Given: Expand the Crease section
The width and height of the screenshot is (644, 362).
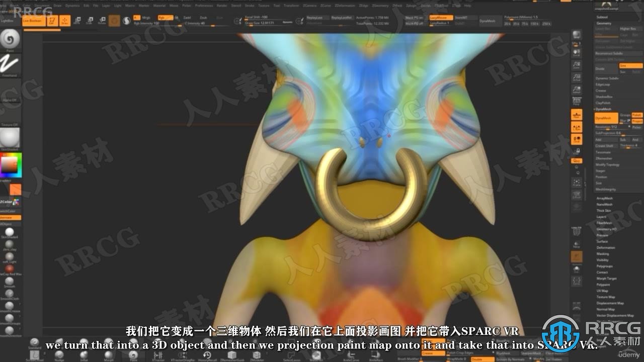Looking at the screenshot, I should (601, 90).
